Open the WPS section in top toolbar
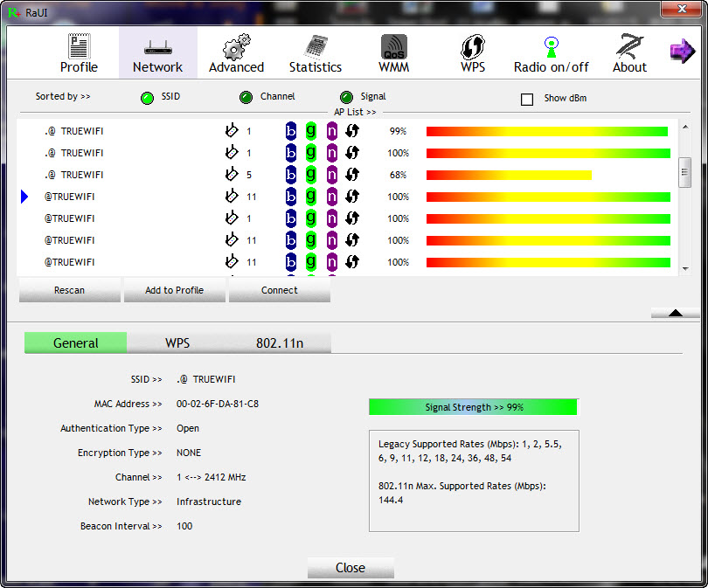 pyautogui.click(x=473, y=53)
